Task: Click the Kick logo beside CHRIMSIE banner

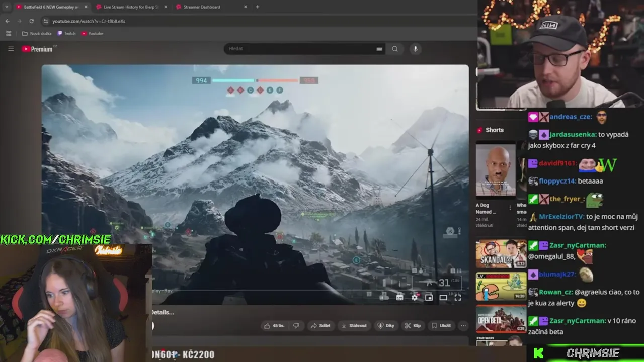Action: click(x=538, y=353)
